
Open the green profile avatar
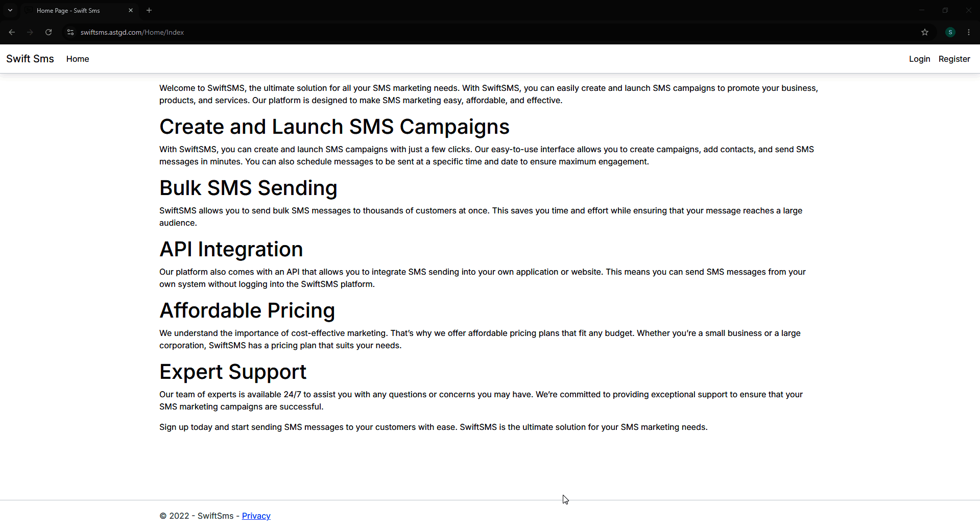pyautogui.click(x=950, y=32)
